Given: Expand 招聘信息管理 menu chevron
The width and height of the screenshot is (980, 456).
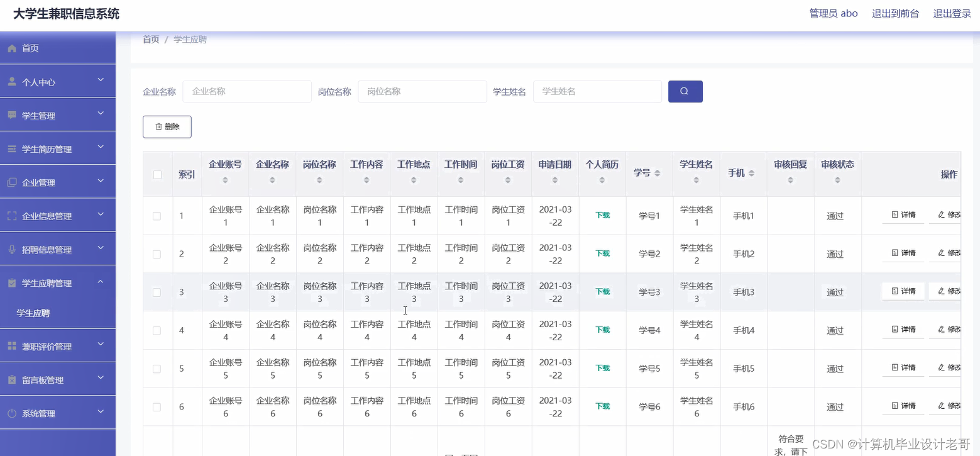Looking at the screenshot, I should (101, 248).
